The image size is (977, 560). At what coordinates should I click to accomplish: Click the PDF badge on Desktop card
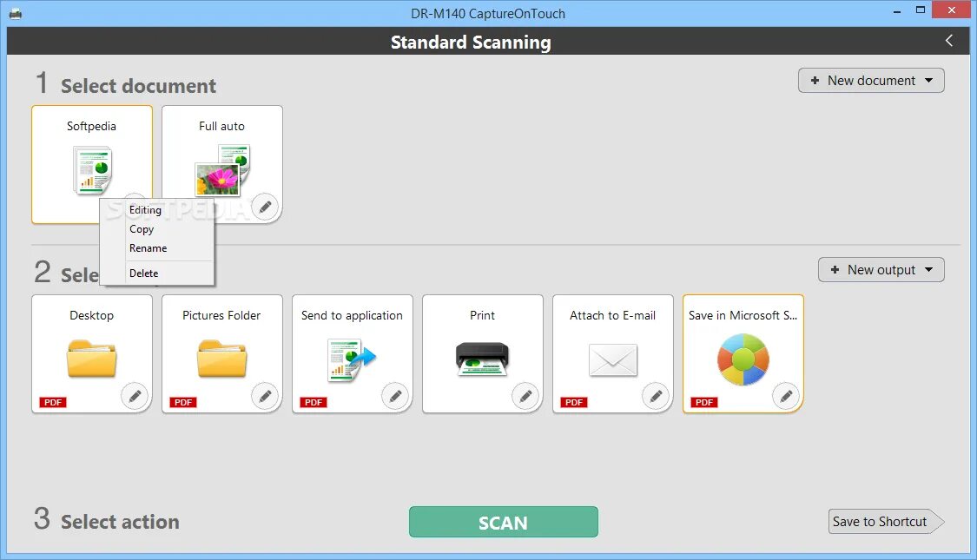53,402
